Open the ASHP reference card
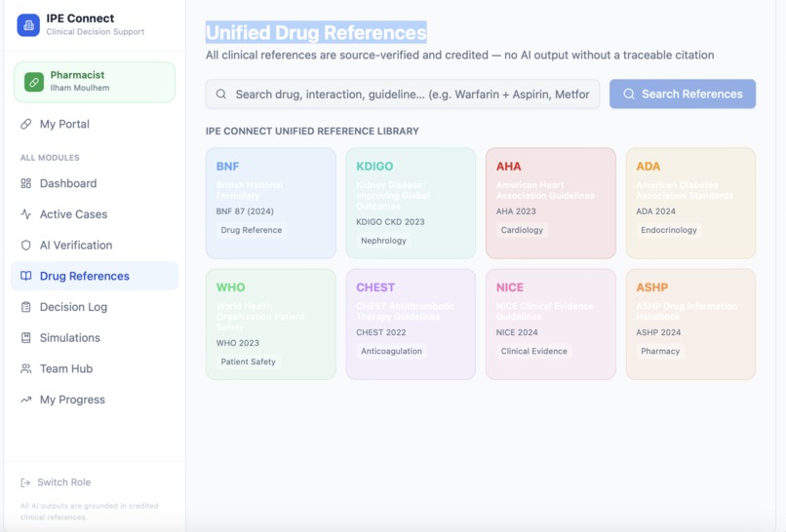This screenshot has height=532, width=786. click(690, 324)
